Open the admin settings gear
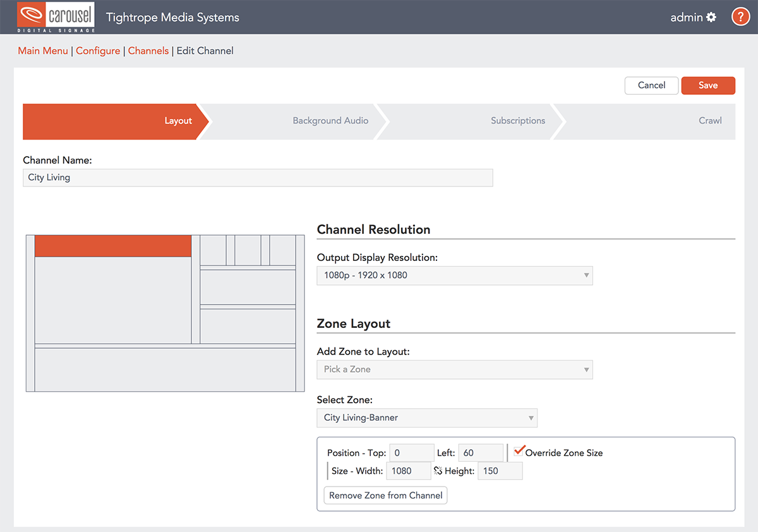Screen dimensions: 758x532 click(711, 17)
